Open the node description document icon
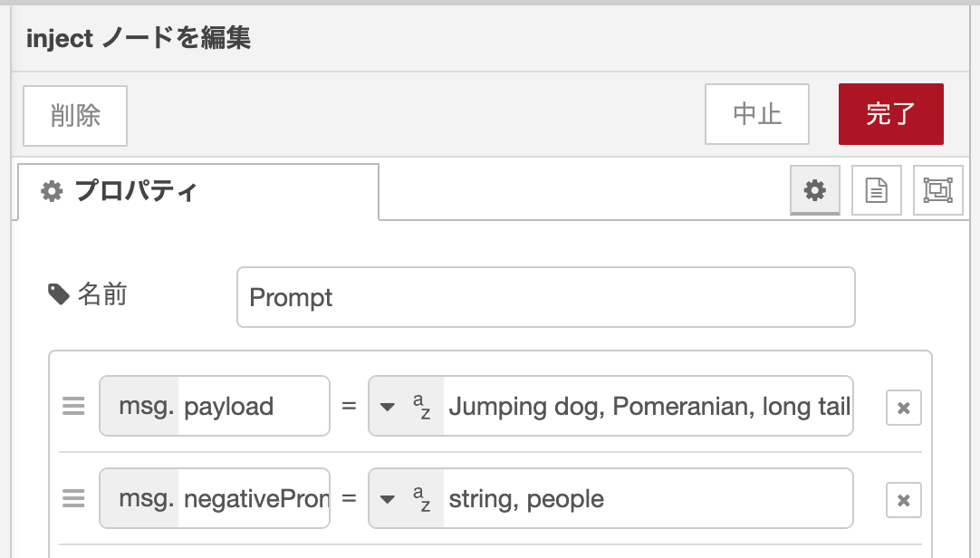Screen dimensions: 980x558 coord(876,190)
